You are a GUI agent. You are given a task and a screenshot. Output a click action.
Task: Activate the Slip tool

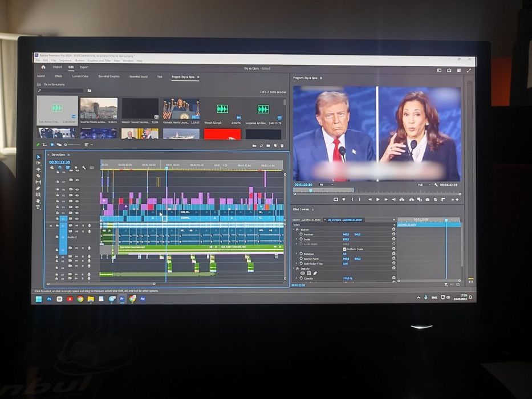[38, 182]
